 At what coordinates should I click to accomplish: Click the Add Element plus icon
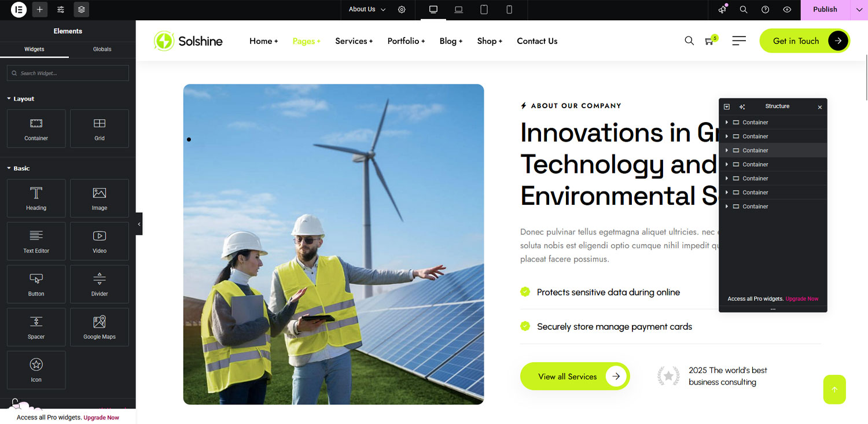click(40, 10)
